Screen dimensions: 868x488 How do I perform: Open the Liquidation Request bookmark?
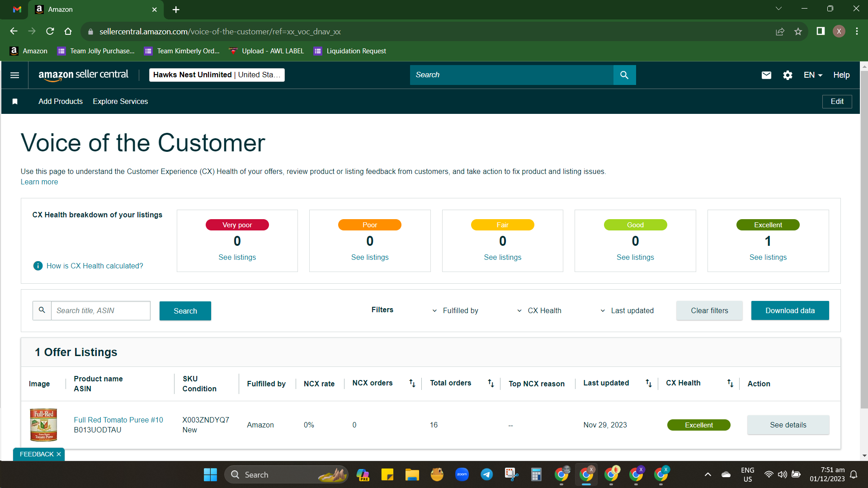(x=350, y=51)
